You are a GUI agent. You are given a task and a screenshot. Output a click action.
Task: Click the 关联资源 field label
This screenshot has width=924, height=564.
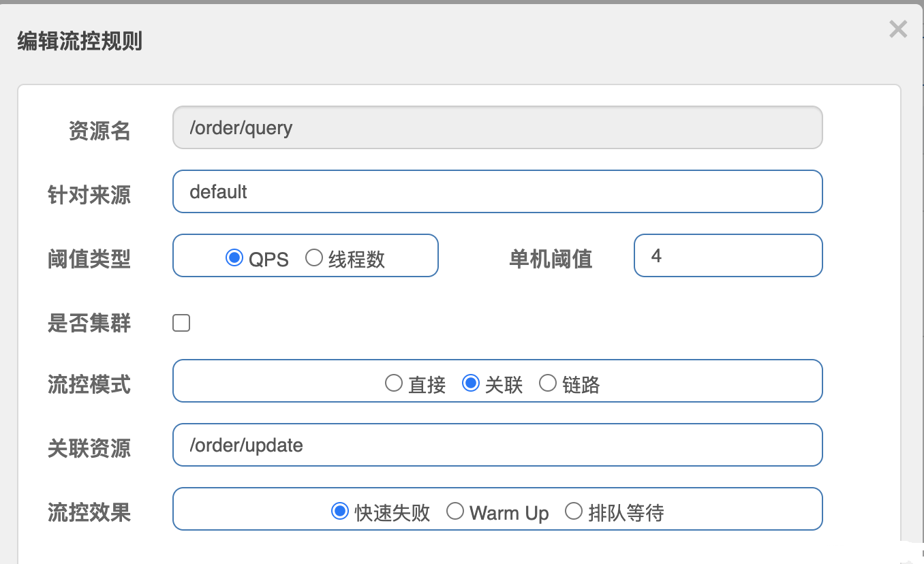point(89,448)
